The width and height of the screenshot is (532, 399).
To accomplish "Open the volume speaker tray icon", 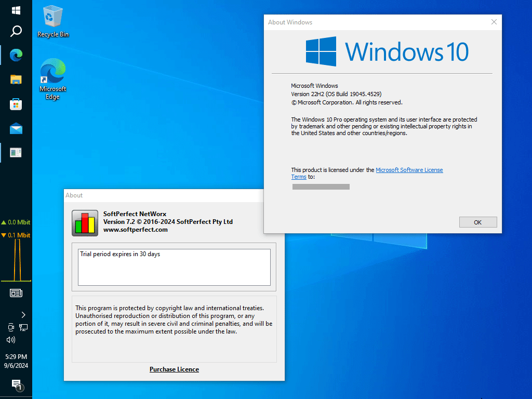I will [11, 340].
